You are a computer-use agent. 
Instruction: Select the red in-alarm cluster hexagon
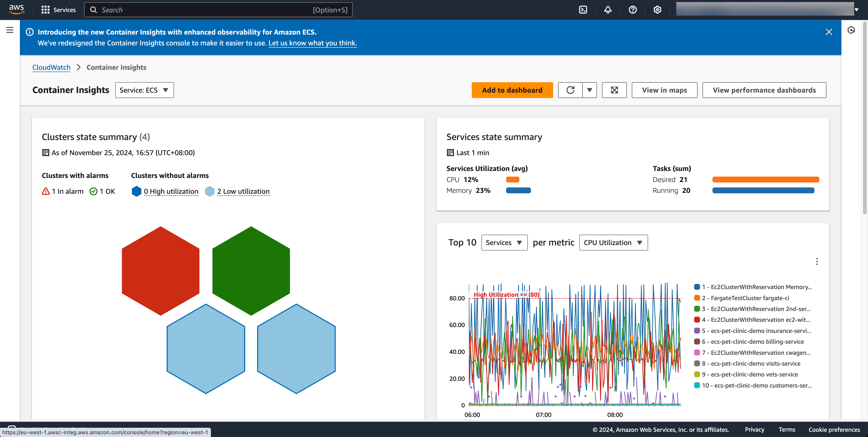[160, 271]
